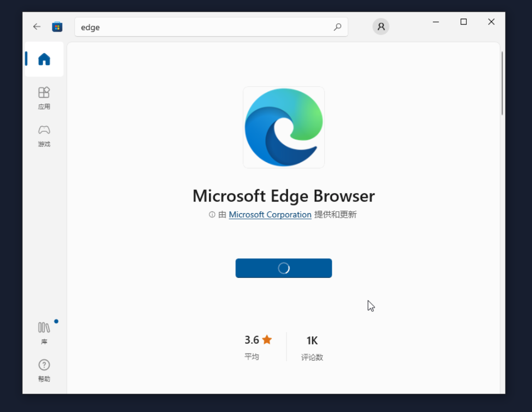532x412 pixels.
Task: Open 帮助 help in sidebar
Action: pos(44,370)
